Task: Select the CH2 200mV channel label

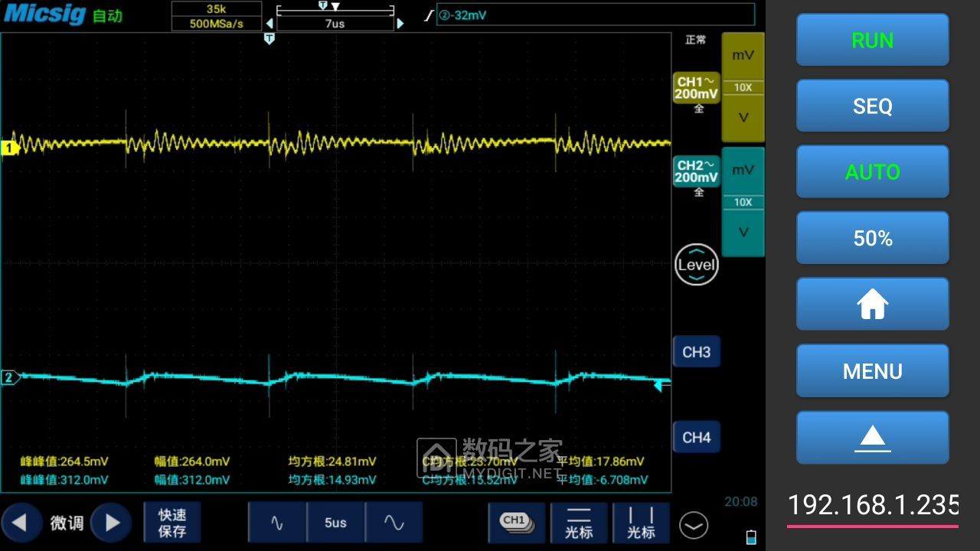Action: pos(696,171)
